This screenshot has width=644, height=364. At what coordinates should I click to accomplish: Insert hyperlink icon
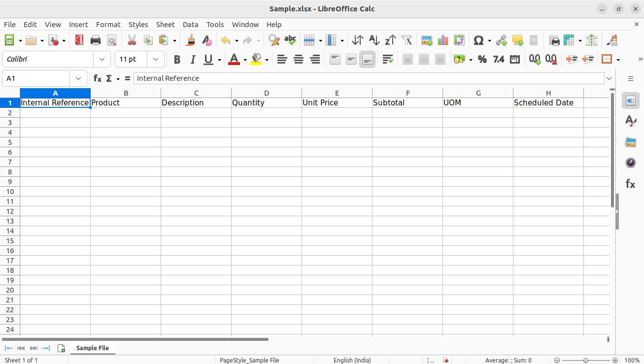pyautogui.click(x=501, y=40)
